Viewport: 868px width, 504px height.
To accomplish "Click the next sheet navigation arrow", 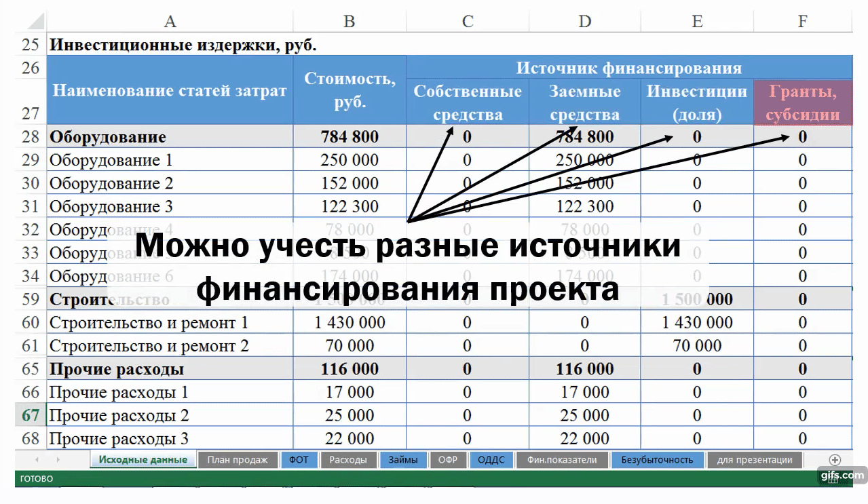I will (58, 460).
